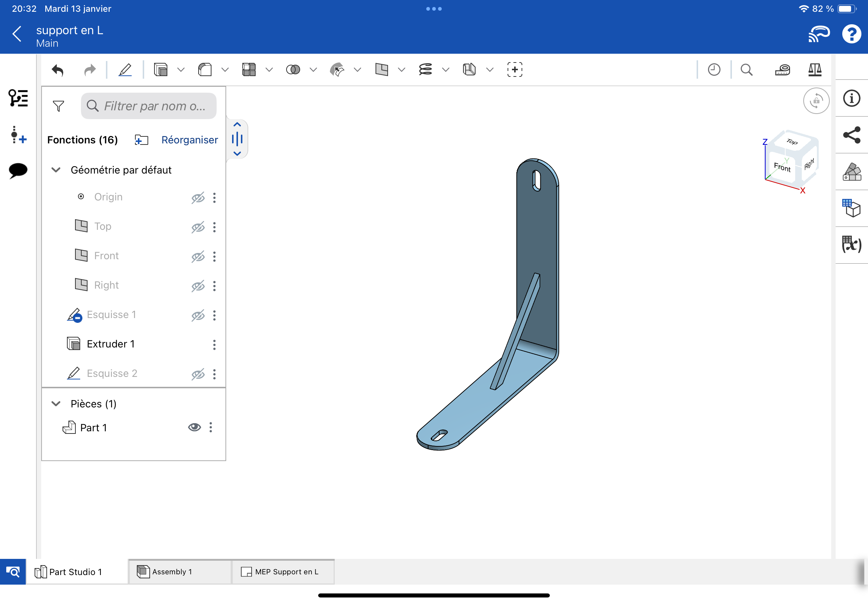
Task: Click the Boolean tool icon
Action: [x=293, y=70]
